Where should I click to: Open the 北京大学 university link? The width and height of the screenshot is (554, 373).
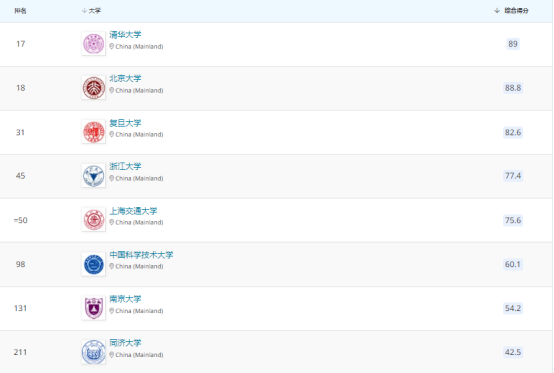pos(125,78)
